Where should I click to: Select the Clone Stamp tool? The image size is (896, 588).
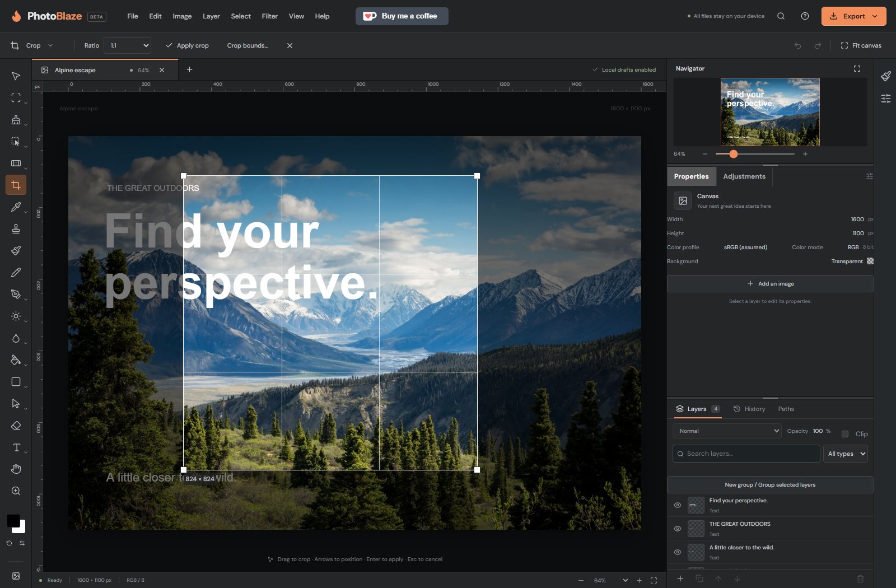coord(16,228)
